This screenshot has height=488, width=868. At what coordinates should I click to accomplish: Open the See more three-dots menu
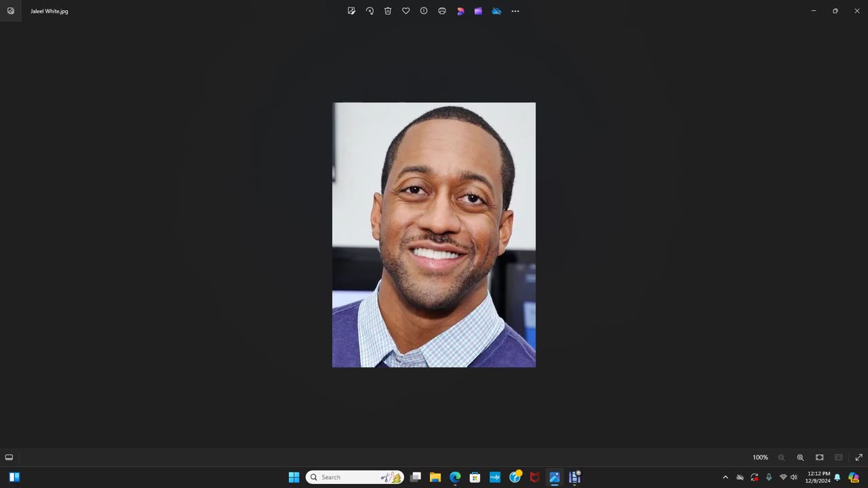point(515,11)
